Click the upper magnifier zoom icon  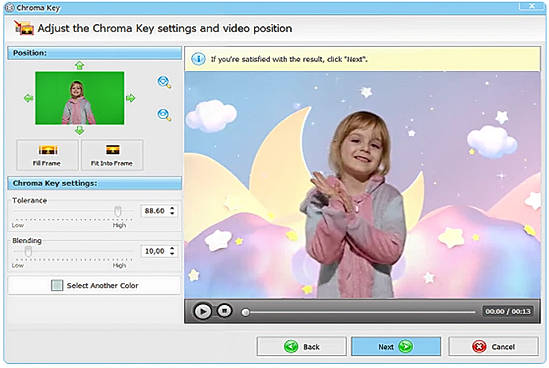tap(164, 82)
